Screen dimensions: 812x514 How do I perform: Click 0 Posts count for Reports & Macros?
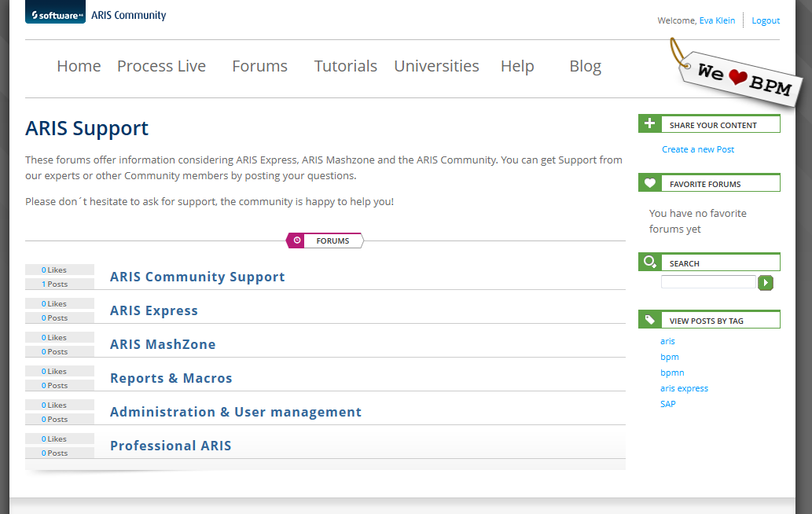coord(60,386)
